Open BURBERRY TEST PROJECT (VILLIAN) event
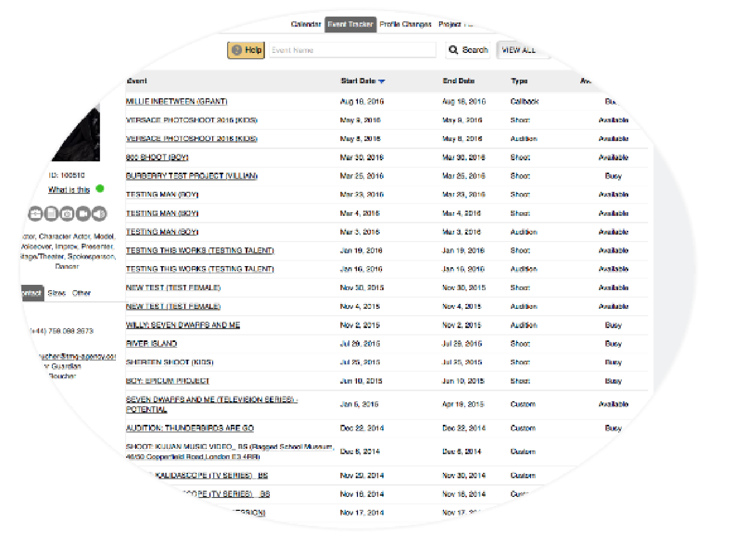Screen dimensions: 748x560 [191, 176]
